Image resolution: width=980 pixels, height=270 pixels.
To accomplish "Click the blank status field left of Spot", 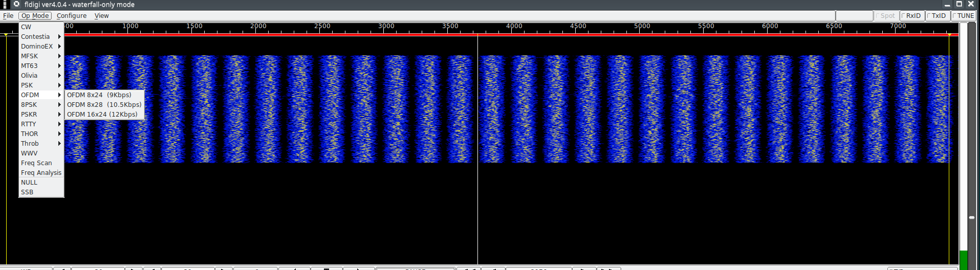I will (x=855, y=16).
